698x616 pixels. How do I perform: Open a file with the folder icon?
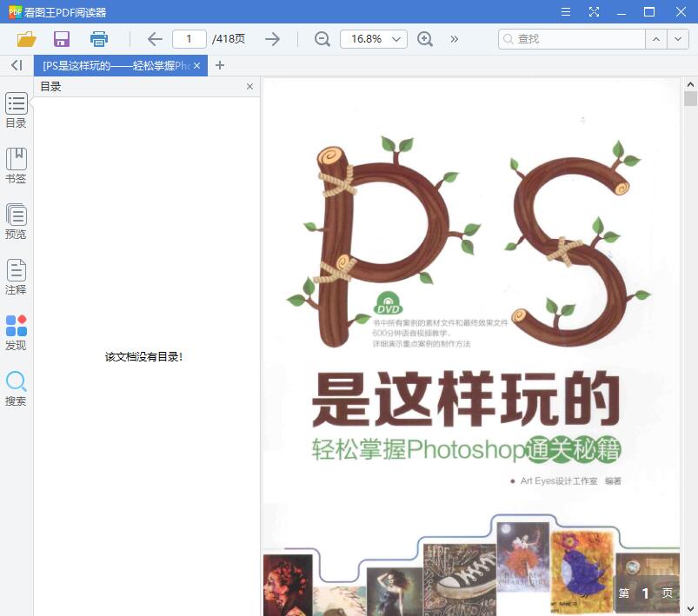(26, 39)
